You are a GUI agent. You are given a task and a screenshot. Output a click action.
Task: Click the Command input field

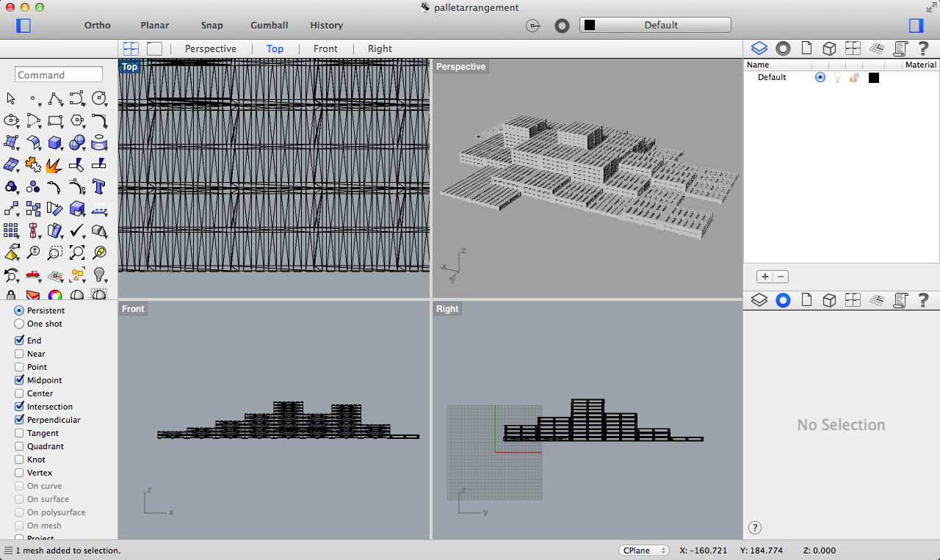click(x=59, y=75)
